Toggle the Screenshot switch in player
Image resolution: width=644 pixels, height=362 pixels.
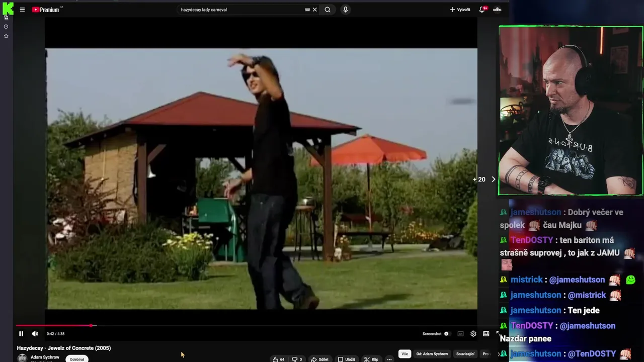click(446, 334)
